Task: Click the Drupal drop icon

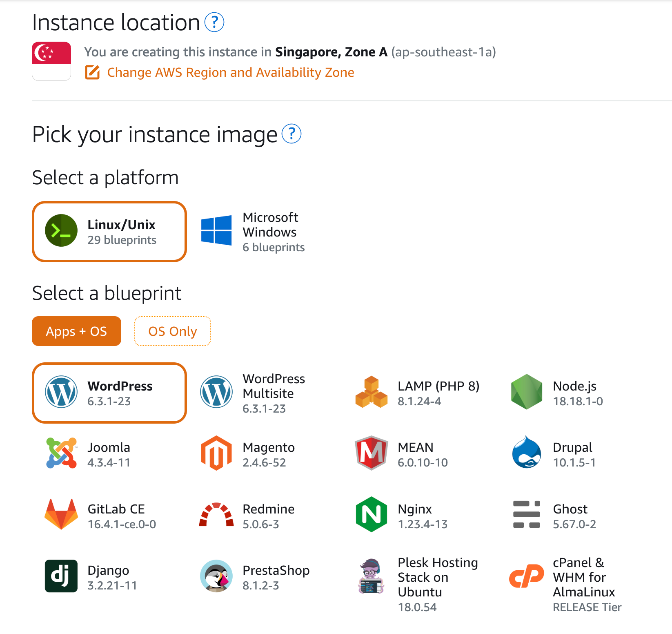Action: (527, 452)
